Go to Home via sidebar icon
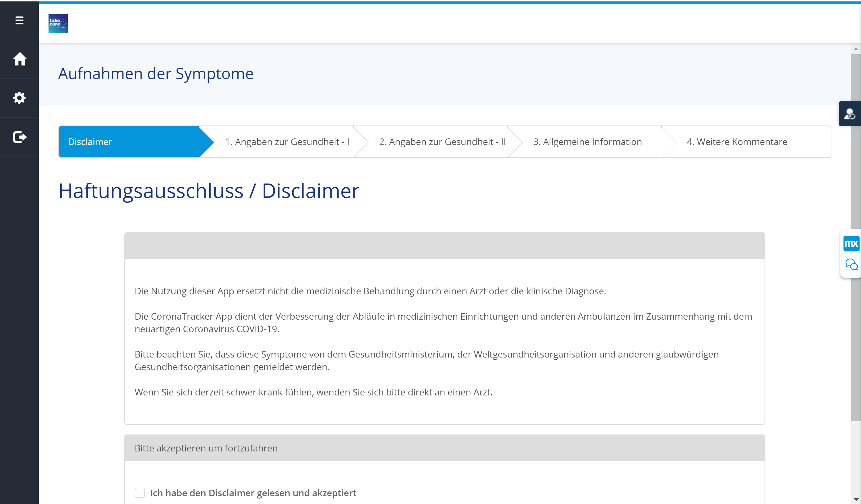The image size is (861, 504). 20,59
